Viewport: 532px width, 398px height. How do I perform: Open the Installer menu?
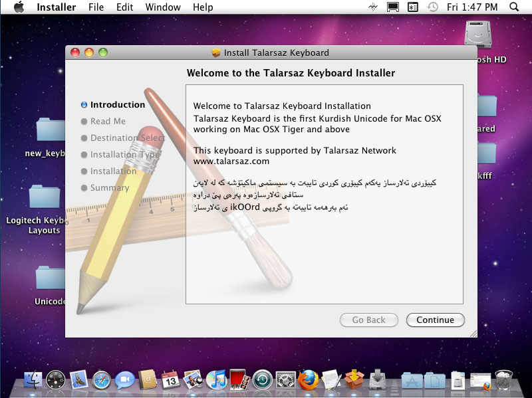coord(57,7)
